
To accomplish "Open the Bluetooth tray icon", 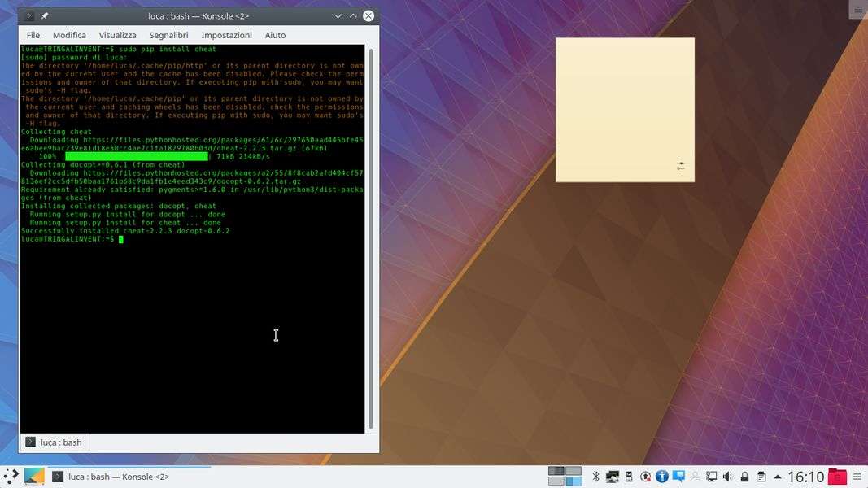I will coord(595,477).
